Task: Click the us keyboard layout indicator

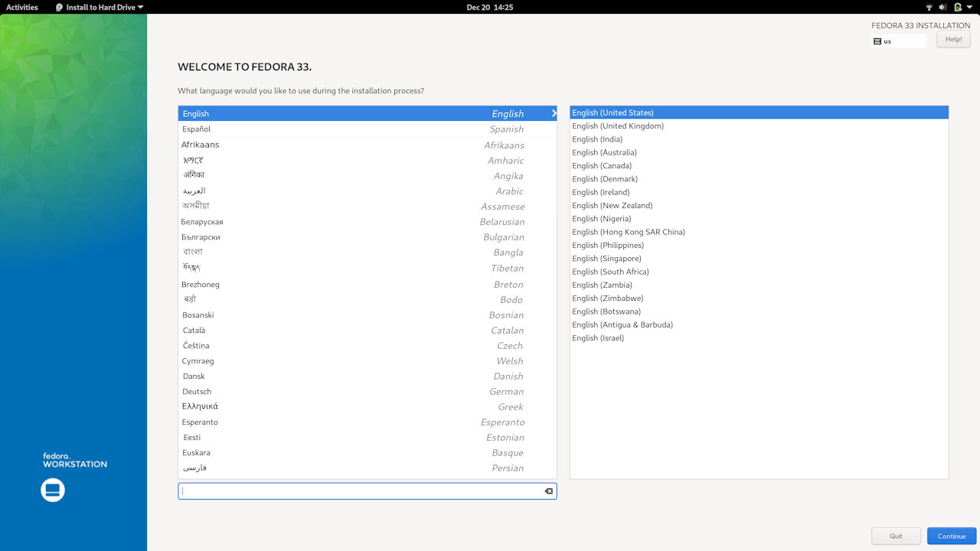Action: [899, 41]
